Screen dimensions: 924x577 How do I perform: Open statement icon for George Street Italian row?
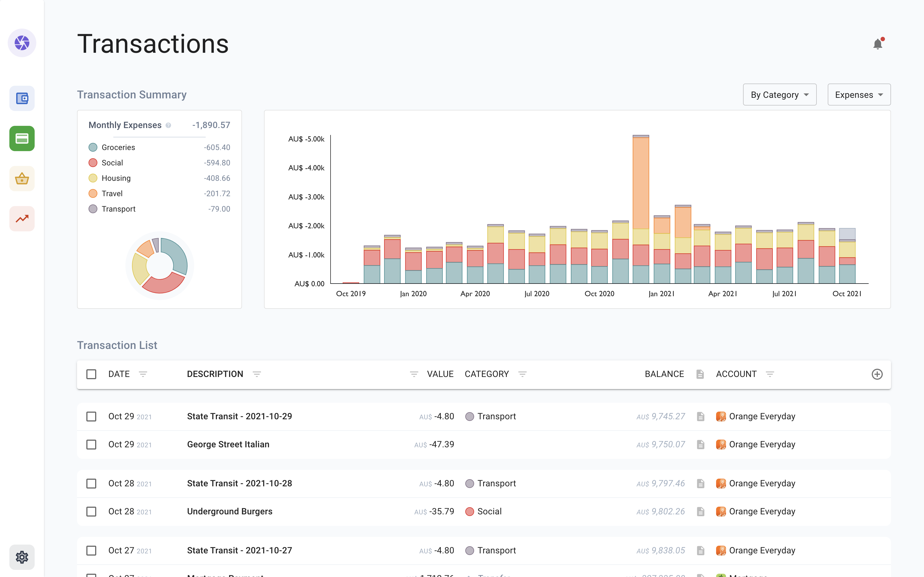[700, 445]
